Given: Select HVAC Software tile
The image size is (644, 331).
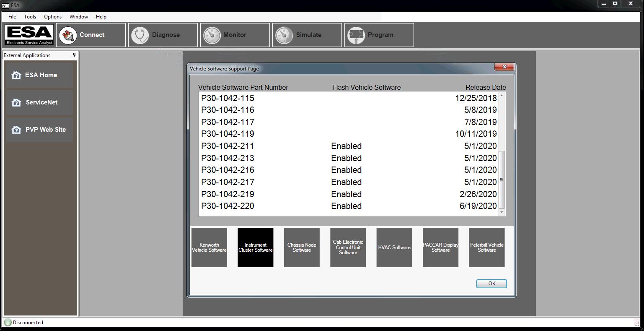Looking at the screenshot, I should (394, 248).
